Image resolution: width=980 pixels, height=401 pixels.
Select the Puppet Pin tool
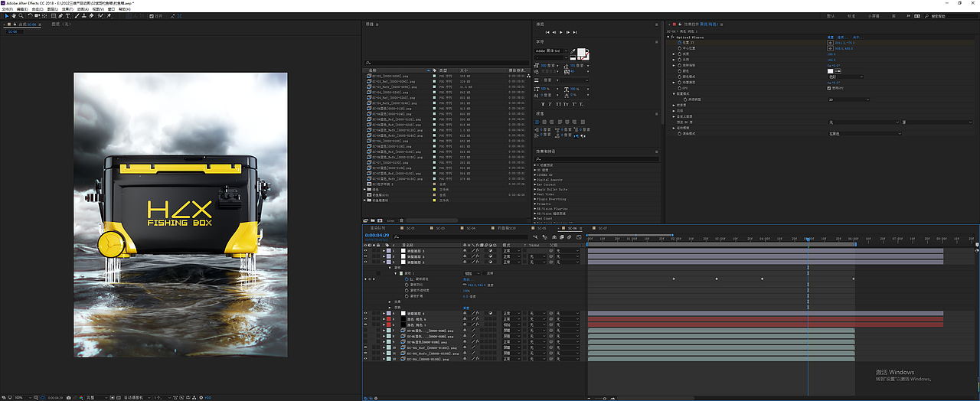click(x=109, y=16)
